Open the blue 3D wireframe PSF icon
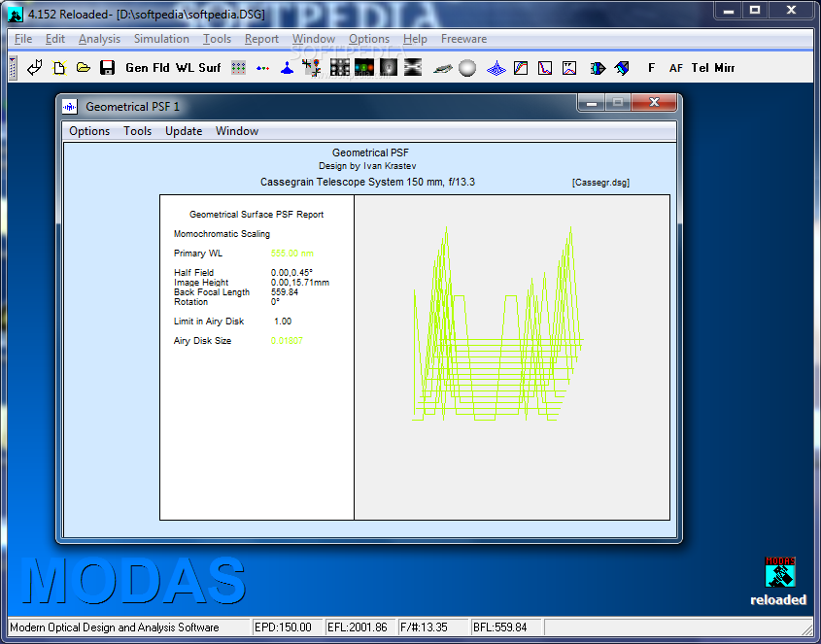 496,68
